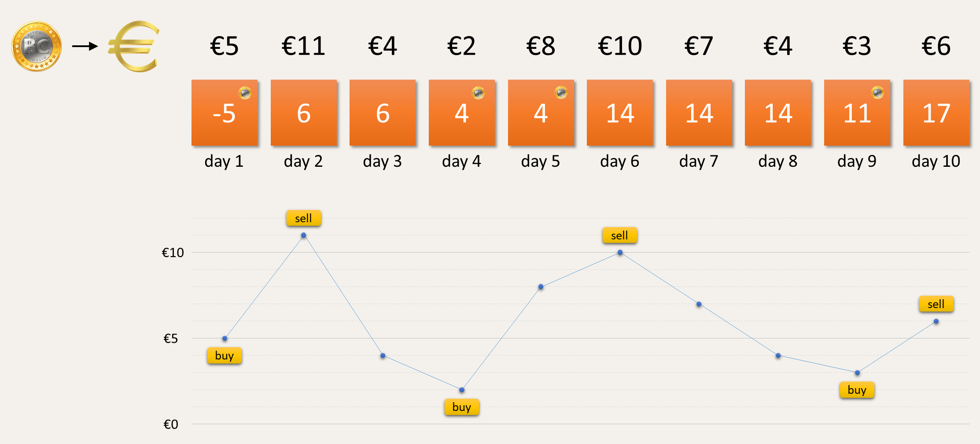This screenshot has width=980, height=444.
Task: Click the €7 data point on the chart
Action: pos(699,304)
